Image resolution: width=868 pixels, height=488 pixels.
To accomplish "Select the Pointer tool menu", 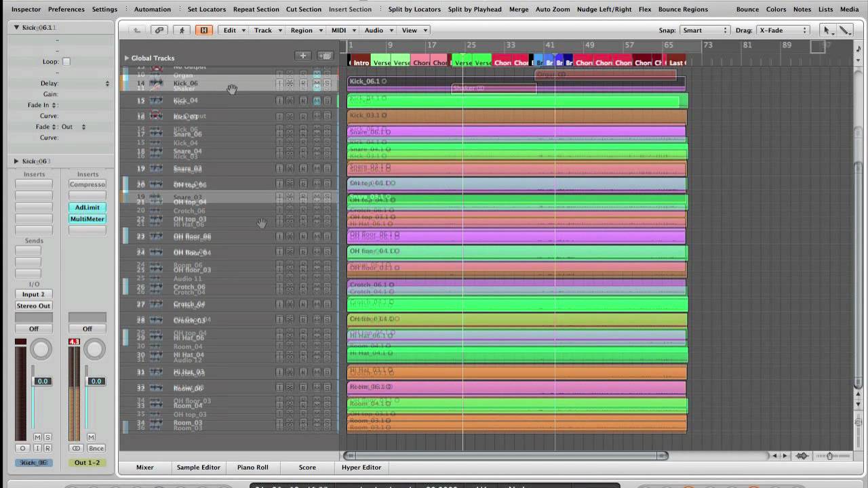I will tap(827, 30).
